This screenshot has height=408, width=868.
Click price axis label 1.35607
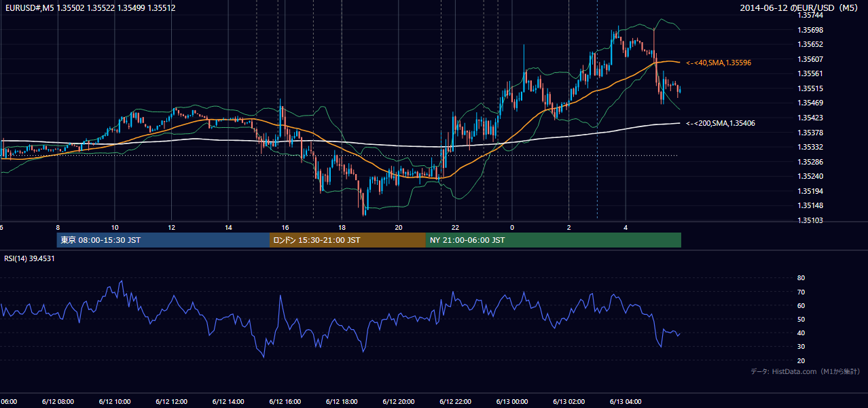click(810, 59)
